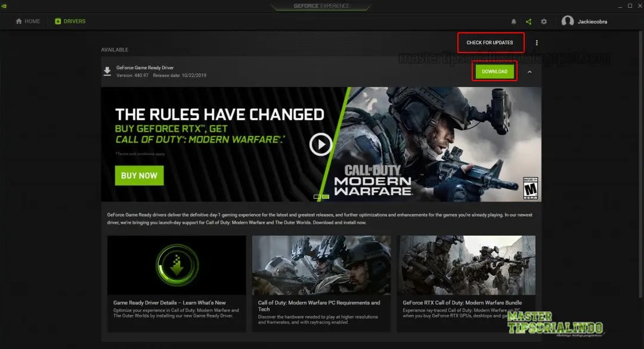Click the ESRB M rating badge
Screen dimensions: 644x349
(x=530, y=189)
